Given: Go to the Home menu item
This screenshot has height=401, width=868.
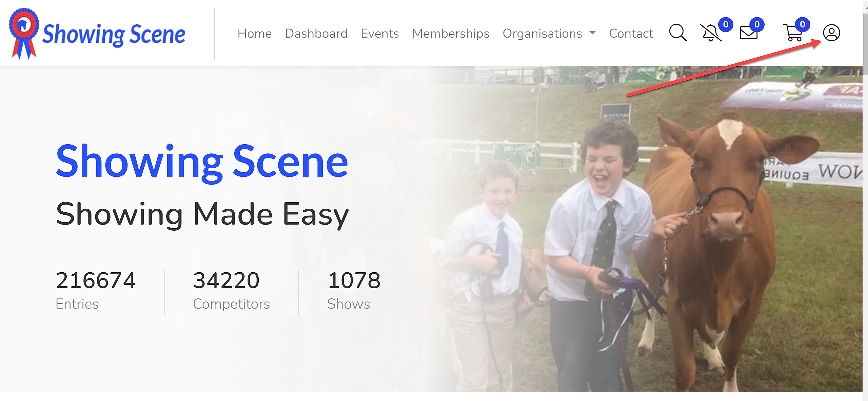Looking at the screenshot, I should point(255,34).
